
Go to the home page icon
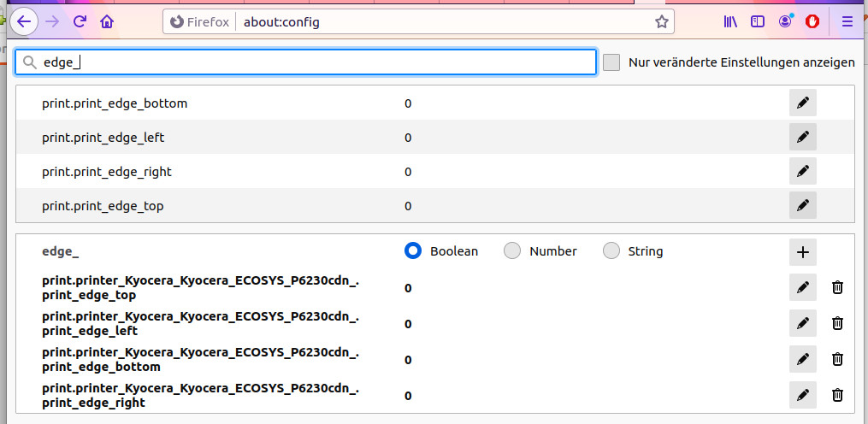point(106,21)
